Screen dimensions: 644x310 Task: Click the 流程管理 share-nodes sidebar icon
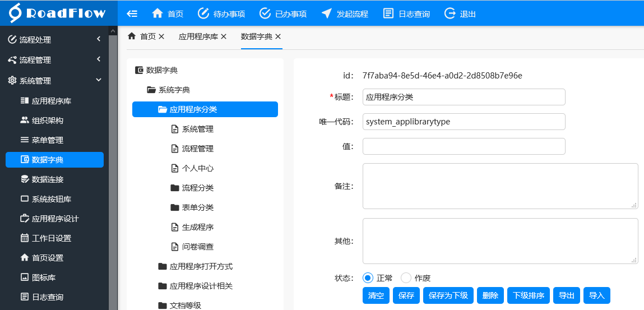pyautogui.click(x=12, y=60)
